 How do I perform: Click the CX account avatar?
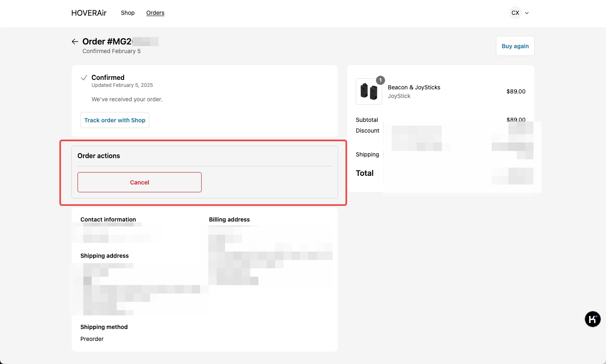pyautogui.click(x=515, y=13)
